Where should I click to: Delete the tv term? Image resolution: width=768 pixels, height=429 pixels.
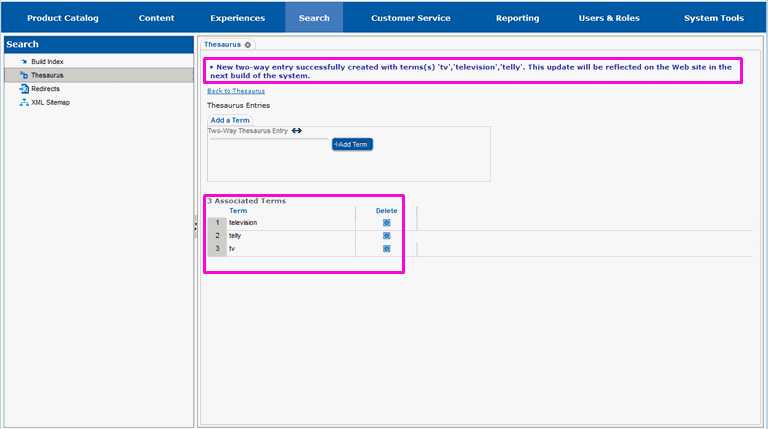click(386, 249)
